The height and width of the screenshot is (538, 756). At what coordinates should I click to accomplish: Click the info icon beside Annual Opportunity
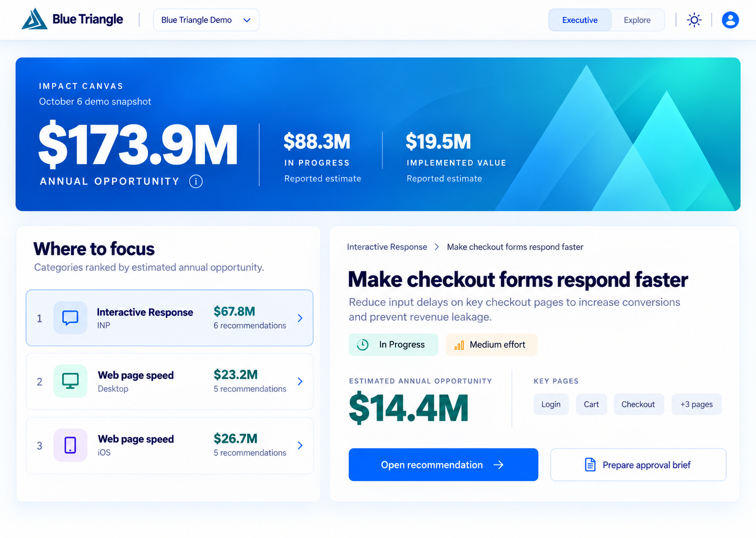[196, 181]
